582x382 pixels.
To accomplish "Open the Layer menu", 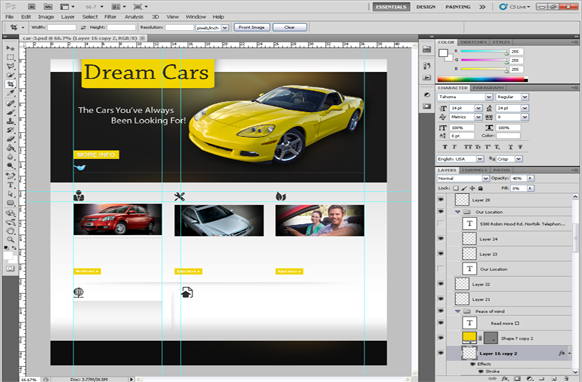I will point(68,17).
